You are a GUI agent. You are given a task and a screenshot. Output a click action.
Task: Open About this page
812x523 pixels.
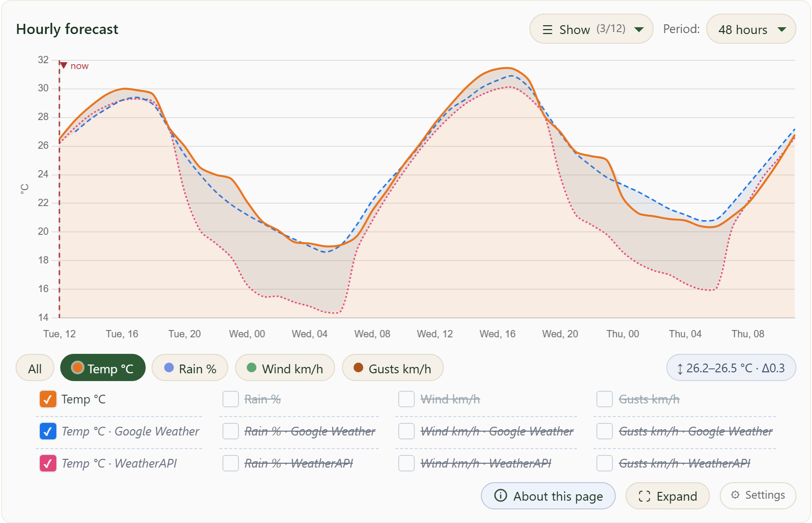coord(548,496)
